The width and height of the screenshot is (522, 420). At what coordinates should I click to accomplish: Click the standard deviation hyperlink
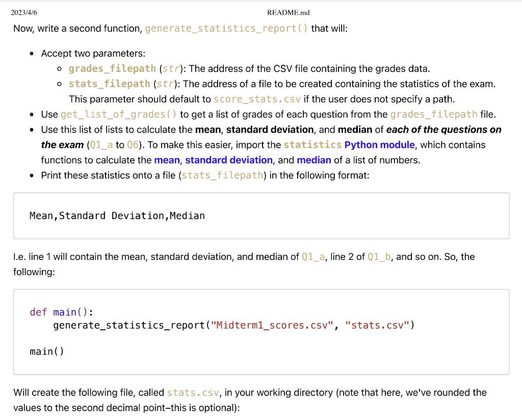pos(228,160)
